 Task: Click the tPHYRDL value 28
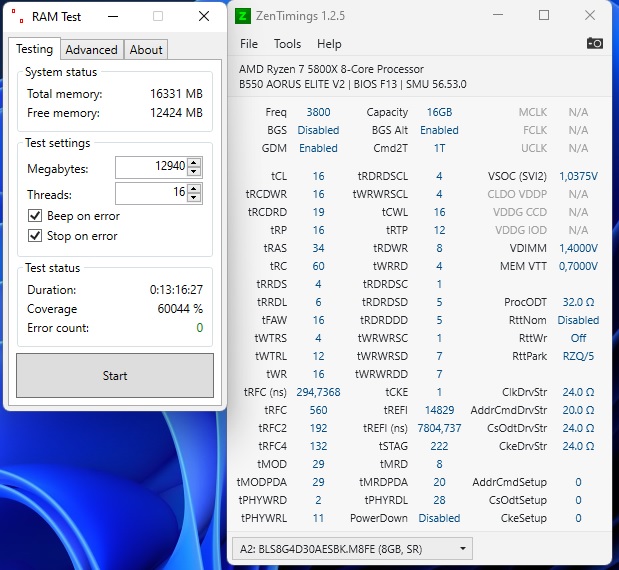coord(439,500)
